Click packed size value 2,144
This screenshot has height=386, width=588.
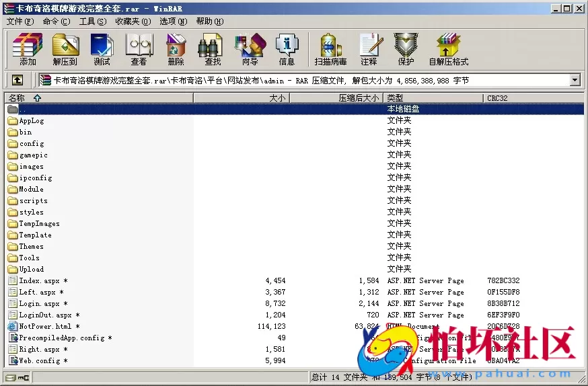point(369,303)
